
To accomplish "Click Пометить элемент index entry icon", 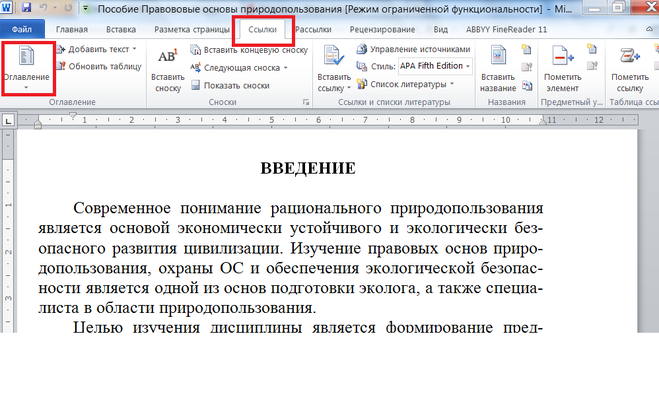I will tap(561, 58).
